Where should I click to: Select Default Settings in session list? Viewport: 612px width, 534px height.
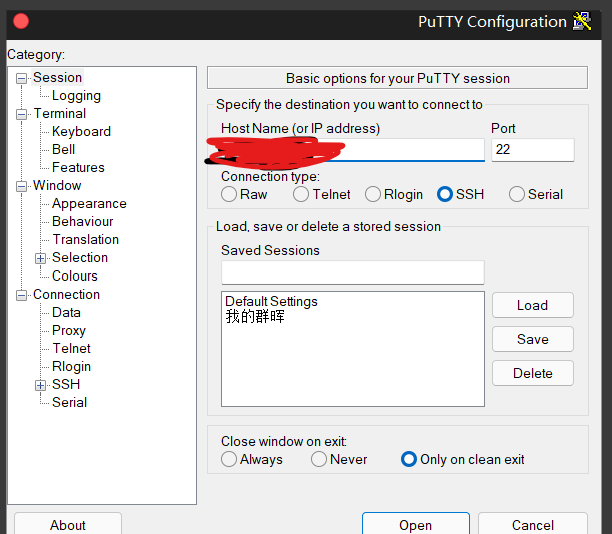(x=271, y=301)
